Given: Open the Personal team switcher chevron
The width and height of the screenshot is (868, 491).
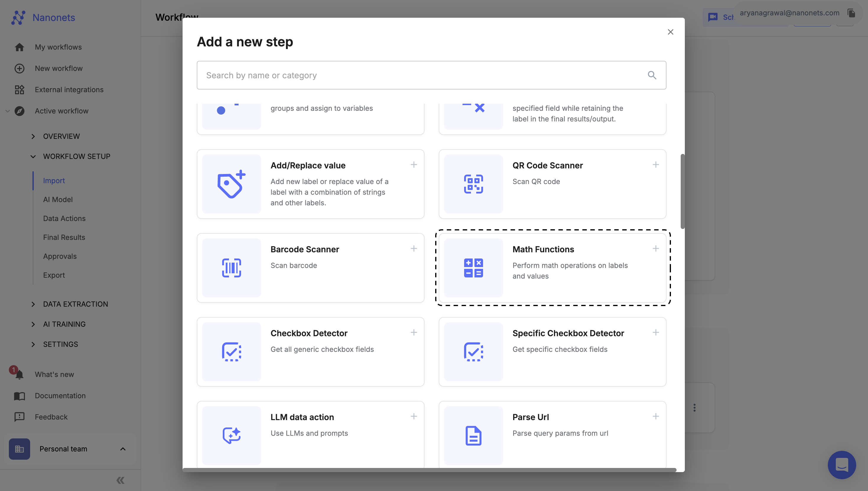Looking at the screenshot, I should click(x=123, y=449).
